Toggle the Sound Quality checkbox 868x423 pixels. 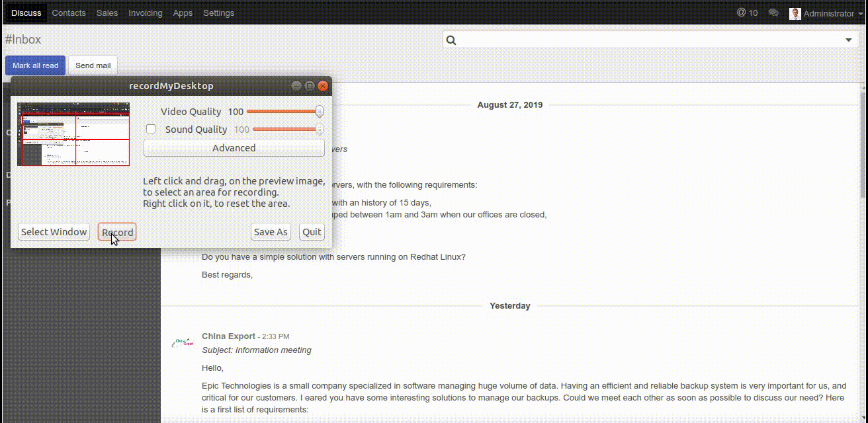pyautogui.click(x=151, y=130)
